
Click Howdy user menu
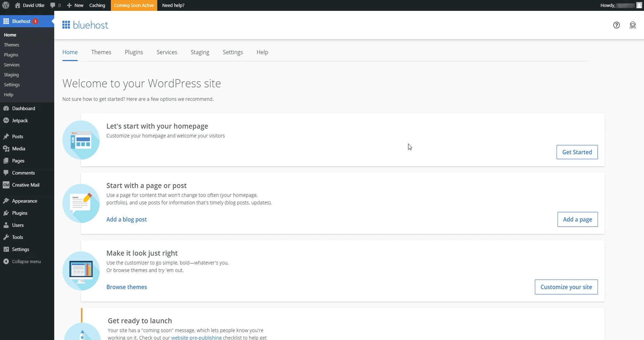click(x=621, y=5)
